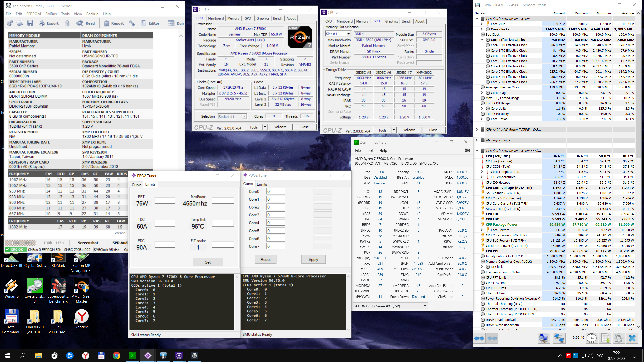Click the HWiNFO logging start sheet icon
The image size is (644, 362).
(605, 338)
